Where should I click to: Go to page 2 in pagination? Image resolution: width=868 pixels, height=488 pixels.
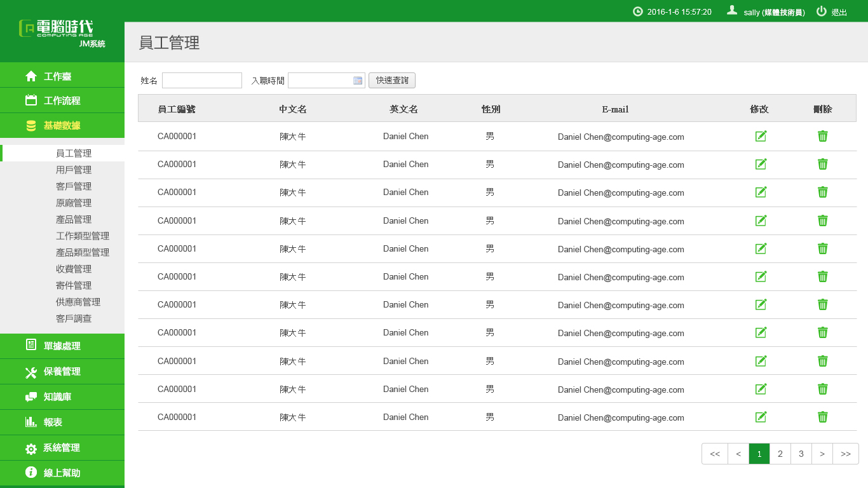pyautogui.click(x=780, y=454)
